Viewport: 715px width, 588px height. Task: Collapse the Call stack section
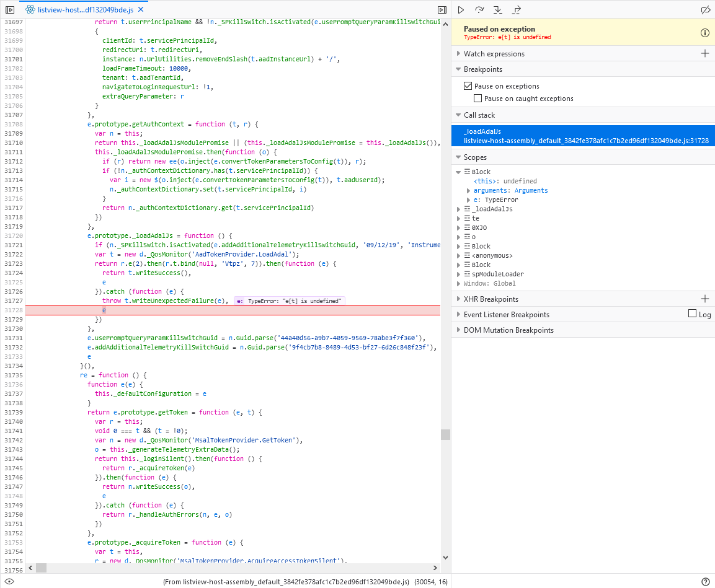tap(458, 115)
